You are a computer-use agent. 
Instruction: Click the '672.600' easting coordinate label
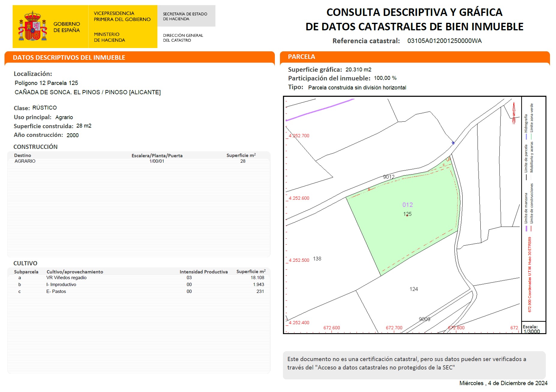tap(332, 328)
